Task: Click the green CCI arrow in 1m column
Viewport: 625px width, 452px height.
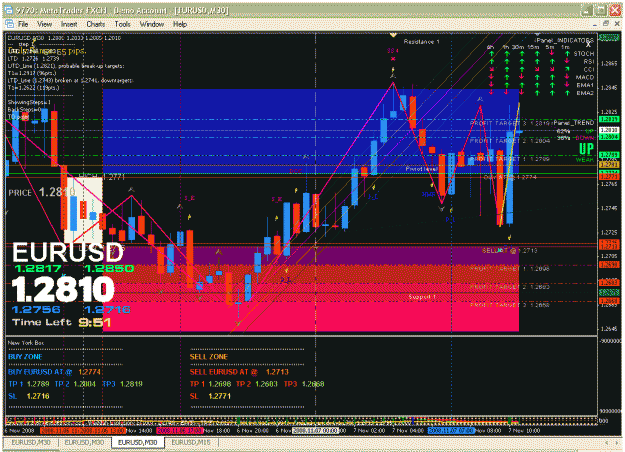Action: (567, 69)
